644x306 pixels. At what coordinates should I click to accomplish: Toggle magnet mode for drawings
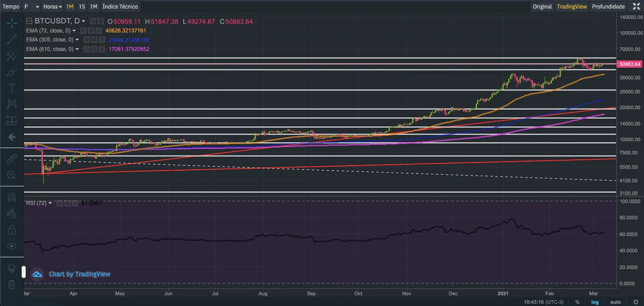pos(12,197)
